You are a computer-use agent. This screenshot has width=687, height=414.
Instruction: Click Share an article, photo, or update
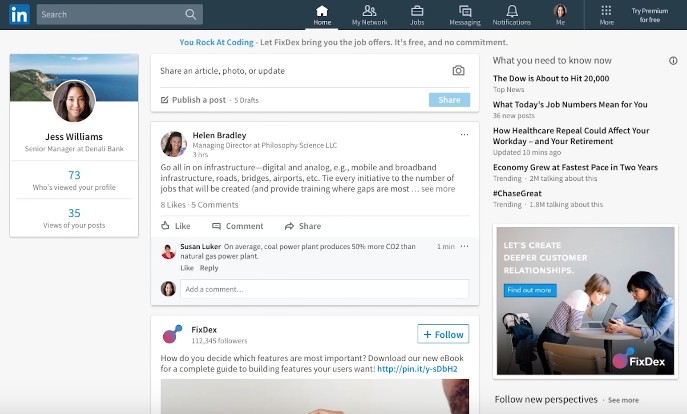tap(222, 71)
